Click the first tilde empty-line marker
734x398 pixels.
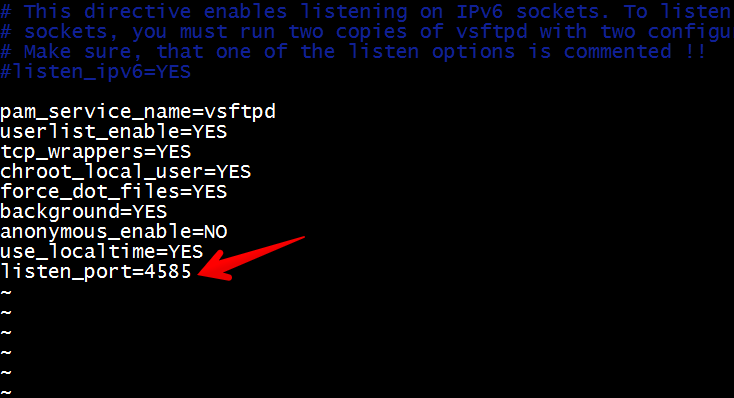tap(6, 292)
